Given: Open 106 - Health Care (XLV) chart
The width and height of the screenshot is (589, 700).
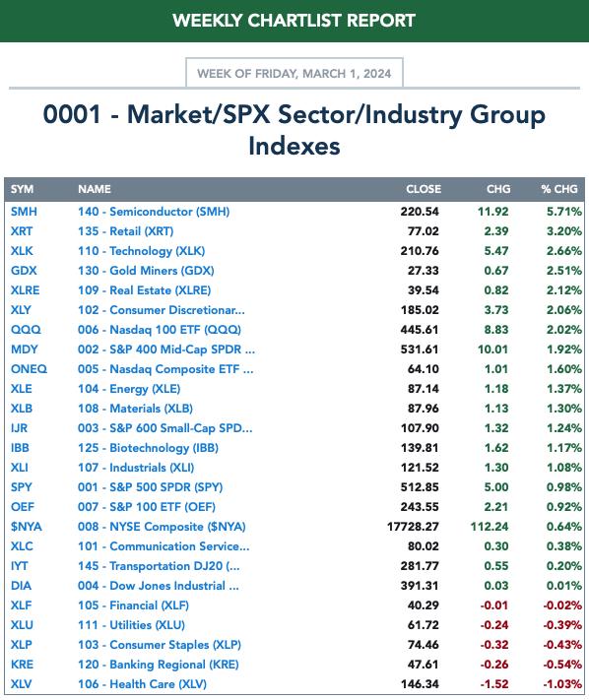Looking at the screenshot, I should click(x=142, y=684).
